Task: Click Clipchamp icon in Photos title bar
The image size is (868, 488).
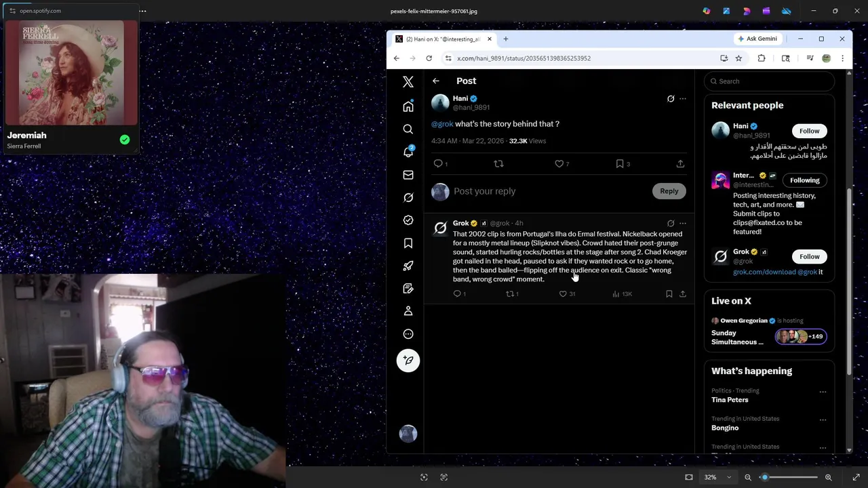Action: [x=766, y=11]
